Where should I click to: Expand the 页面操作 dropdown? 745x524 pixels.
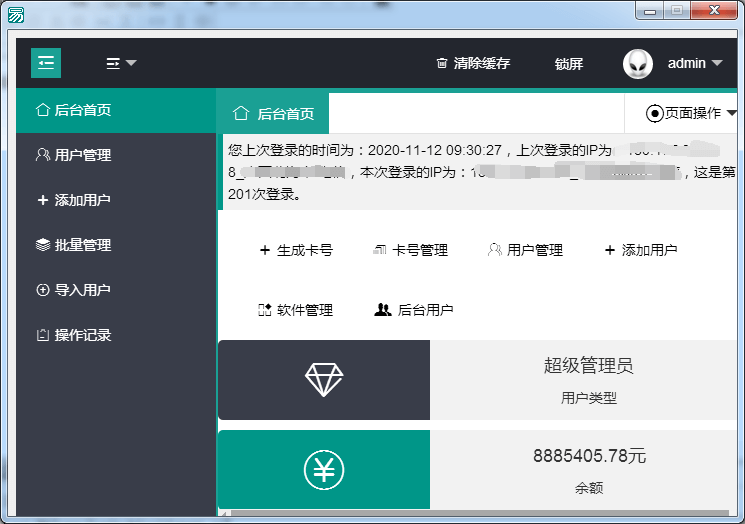coord(691,114)
